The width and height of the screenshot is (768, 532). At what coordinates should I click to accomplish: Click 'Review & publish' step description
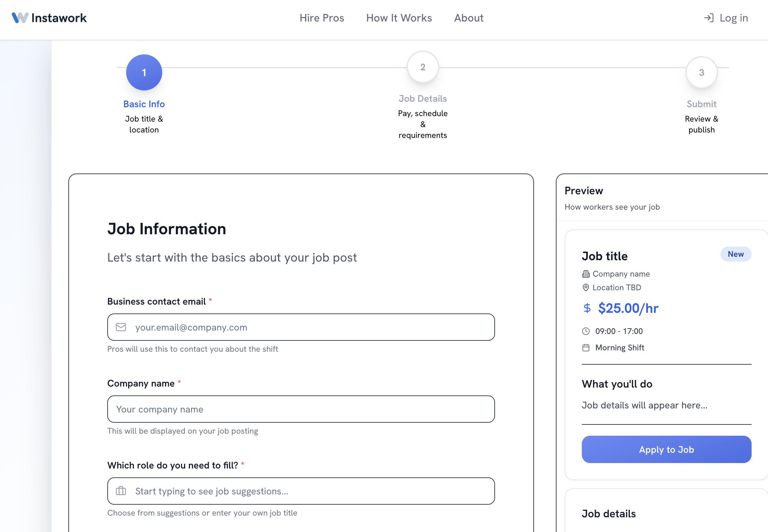click(702, 124)
